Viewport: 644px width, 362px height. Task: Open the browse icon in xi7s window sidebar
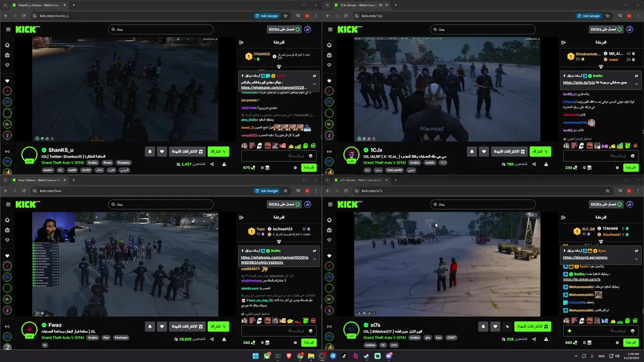pos(329,230)
